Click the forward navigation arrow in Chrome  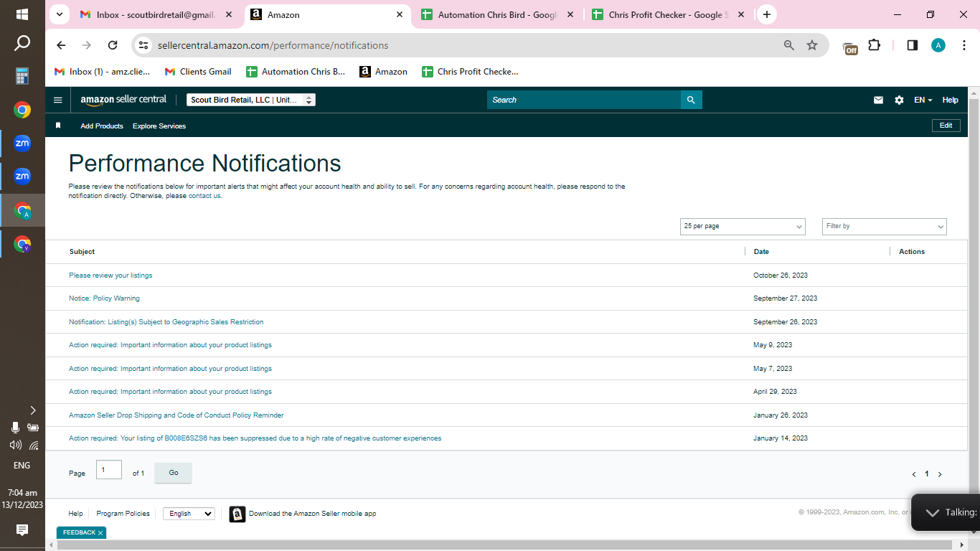click(x=87, y=45)
